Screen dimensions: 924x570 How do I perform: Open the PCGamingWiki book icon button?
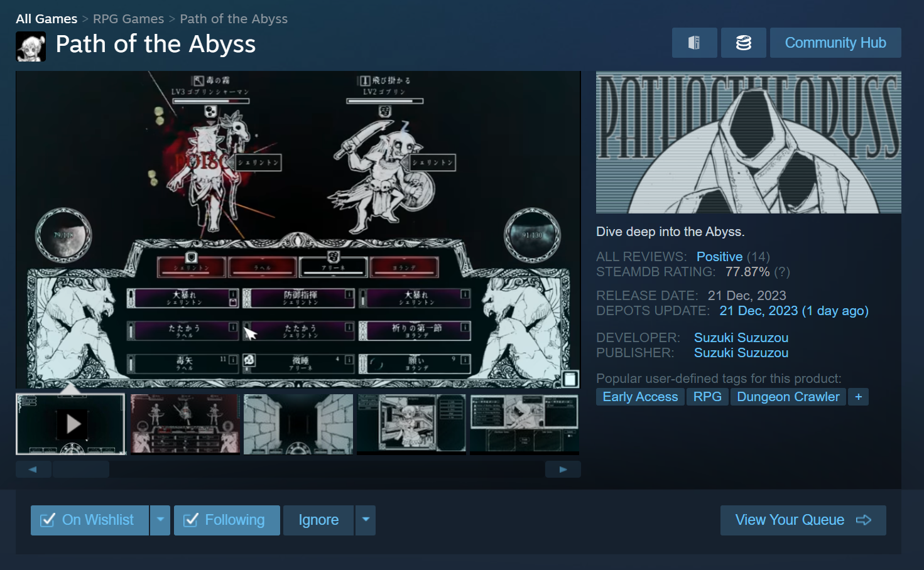pyautogui.click(x=694, y=43)
